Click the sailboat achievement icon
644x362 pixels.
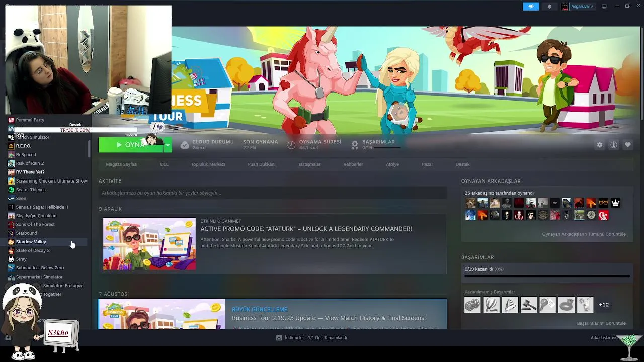click(510, 305)
